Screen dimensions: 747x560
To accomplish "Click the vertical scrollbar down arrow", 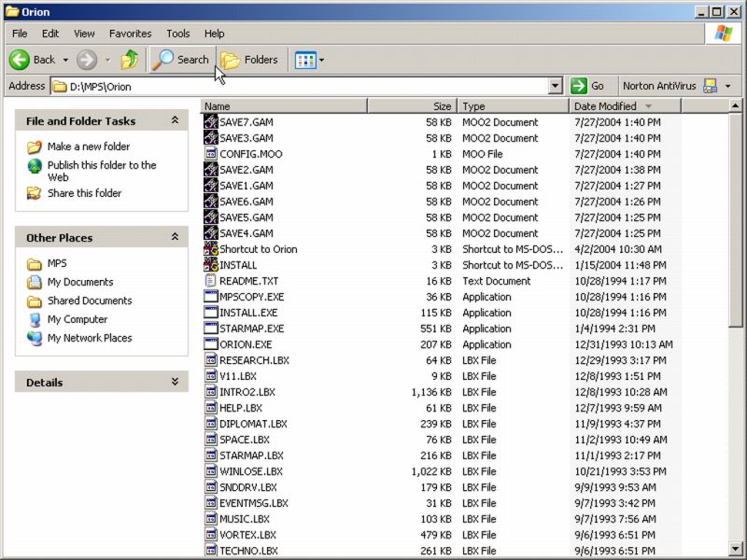I will click(x=736, y=550).
